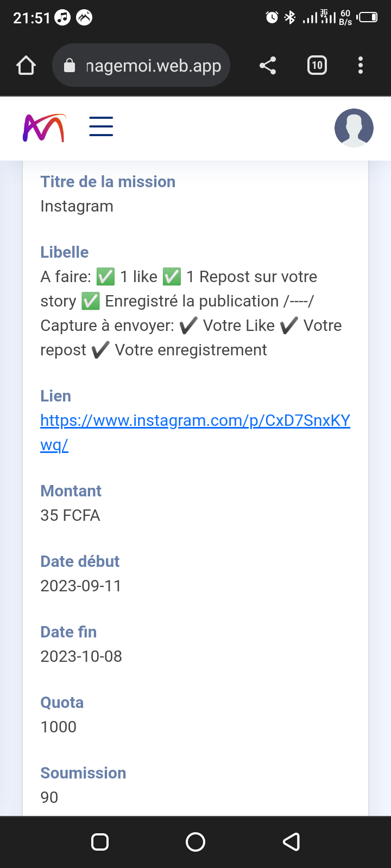Open the Instagram post link

point(195,421)
